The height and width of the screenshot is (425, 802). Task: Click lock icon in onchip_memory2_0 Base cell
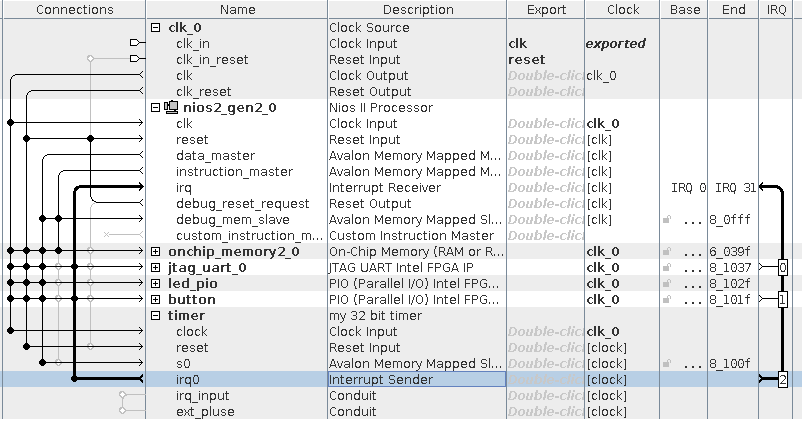coord(666,252)
